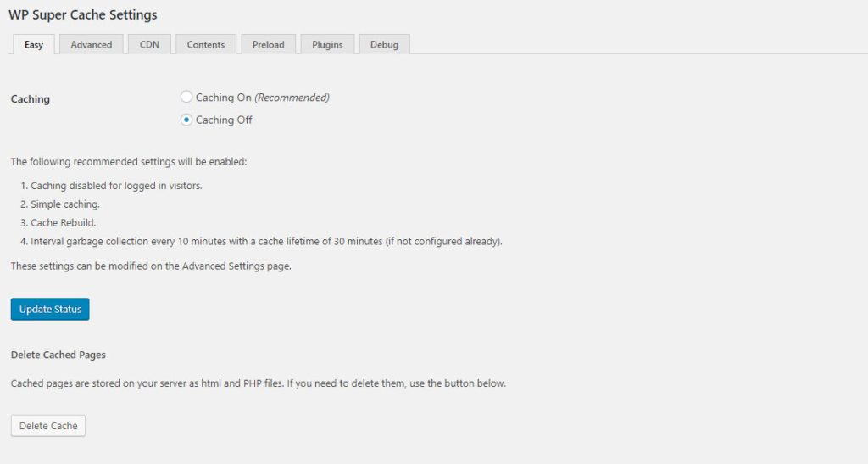Click the WP Super Cache Settings heading
868x464 pixels.
click(82, 14)
